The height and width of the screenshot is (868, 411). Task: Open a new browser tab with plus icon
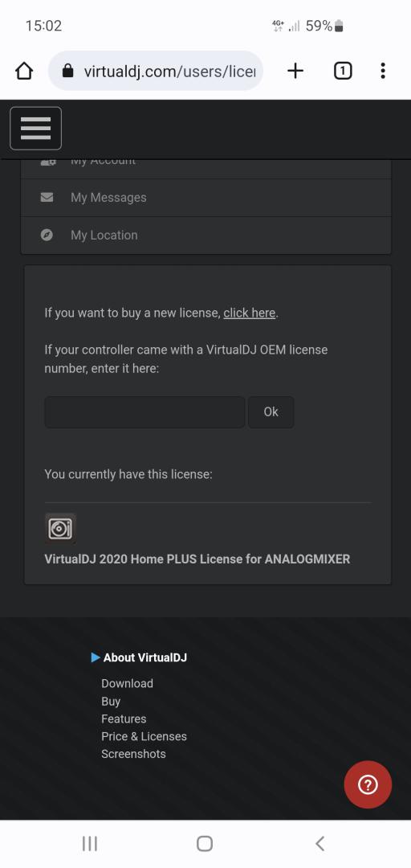(x=295, y=71)
